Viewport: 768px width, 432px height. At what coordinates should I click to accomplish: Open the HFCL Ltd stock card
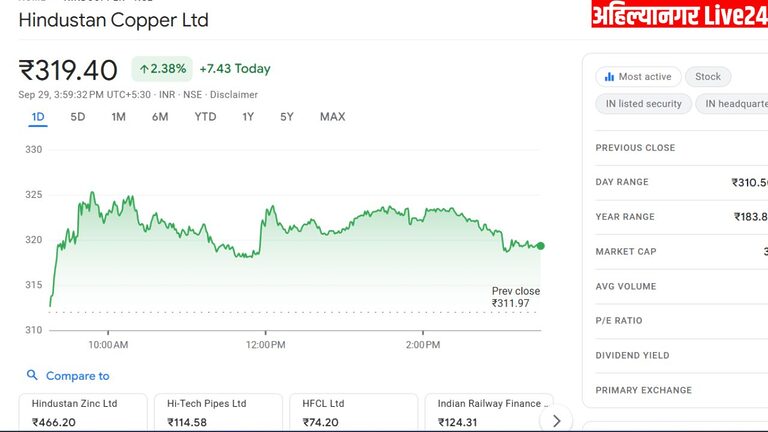(353, 412)
